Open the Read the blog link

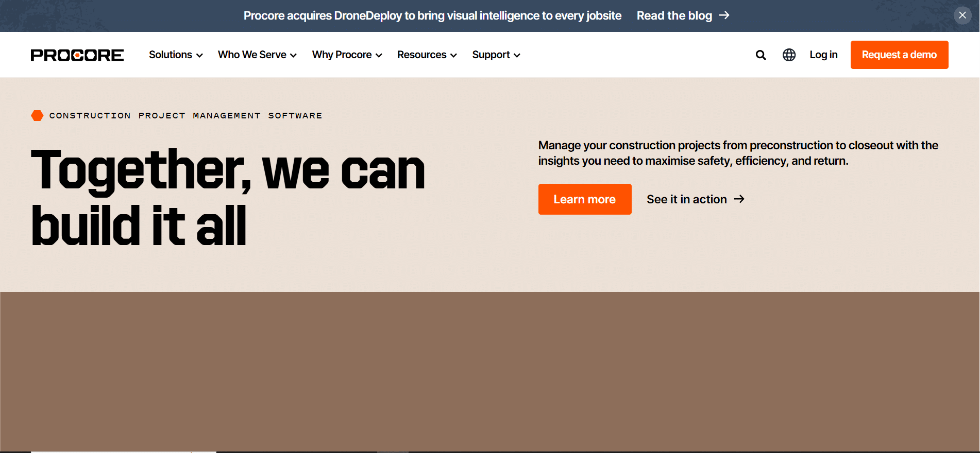[x=683, y=15]
